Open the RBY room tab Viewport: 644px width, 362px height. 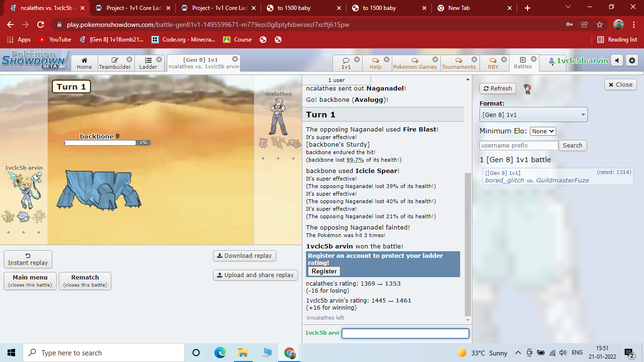click(493, 63)
